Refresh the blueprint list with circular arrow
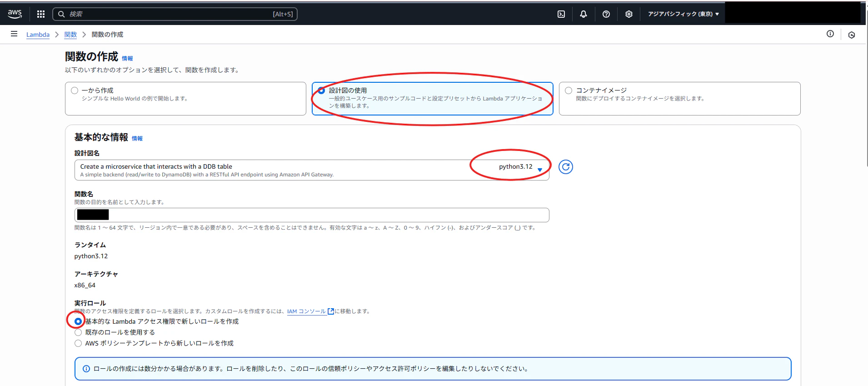 (x=565, y=167)
